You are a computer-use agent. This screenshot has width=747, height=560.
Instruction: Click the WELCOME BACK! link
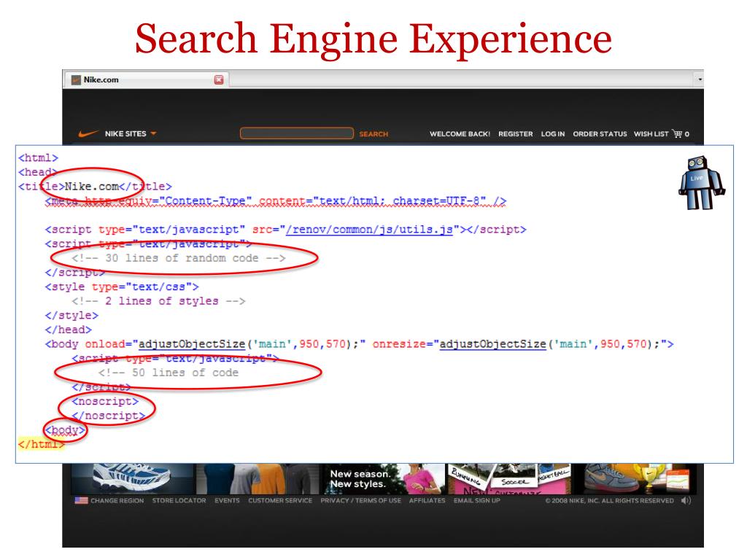click(460, 134)
